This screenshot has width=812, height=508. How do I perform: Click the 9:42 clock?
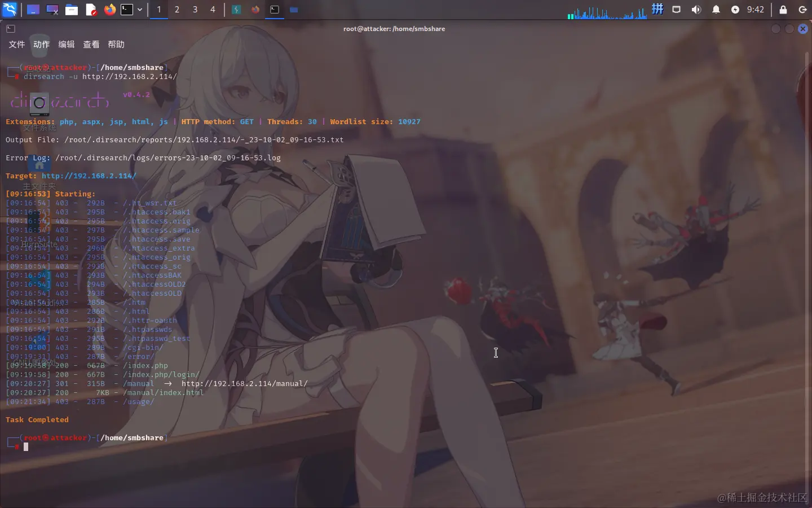pos(756,10)
